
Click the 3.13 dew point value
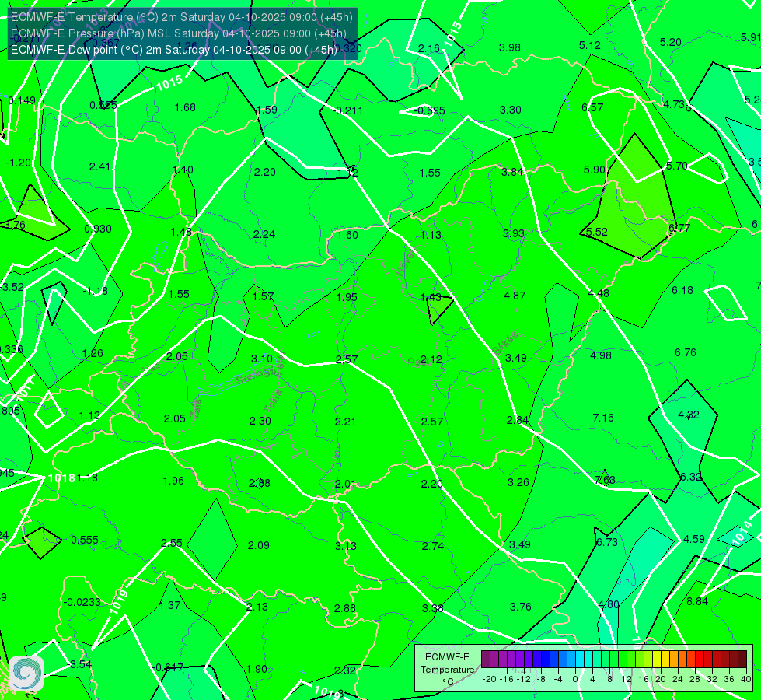point(346,547)
